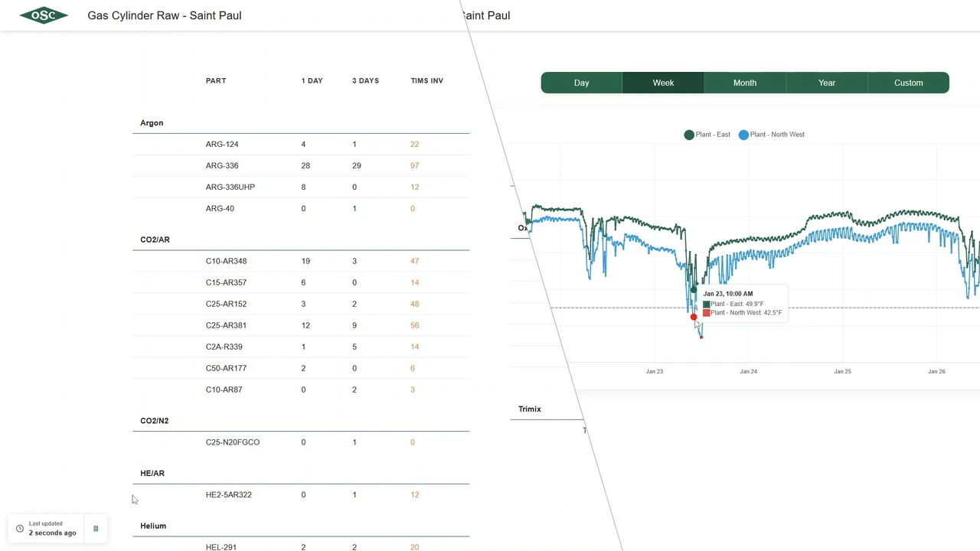Collapse the Argon category section
This screenshot has width=980, height=551.
(x=152, y=122)
